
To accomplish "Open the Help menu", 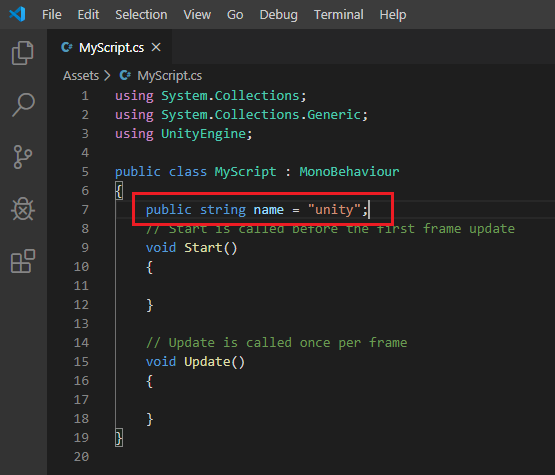I will coord(393,15).
